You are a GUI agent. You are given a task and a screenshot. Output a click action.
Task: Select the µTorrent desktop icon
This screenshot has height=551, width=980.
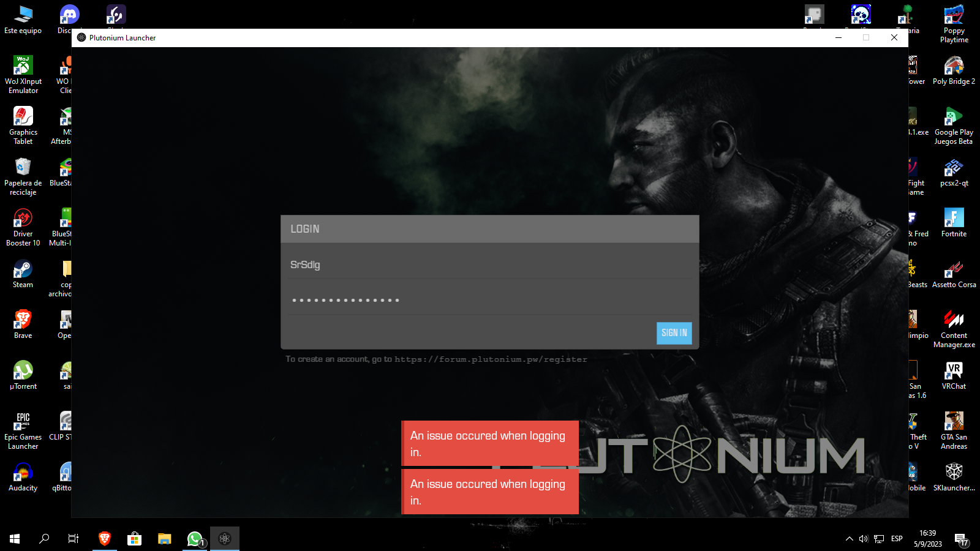click(x=23, y=375)
